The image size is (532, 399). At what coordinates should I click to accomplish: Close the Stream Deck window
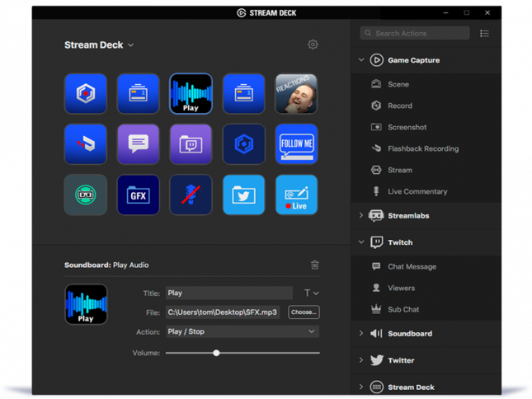[x=487, y=12]
